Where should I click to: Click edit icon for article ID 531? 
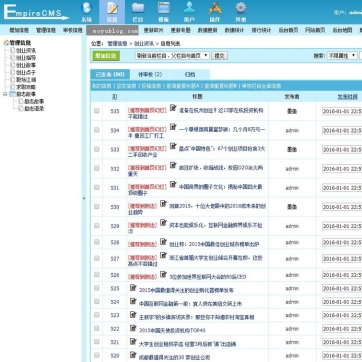pos(173,184)
